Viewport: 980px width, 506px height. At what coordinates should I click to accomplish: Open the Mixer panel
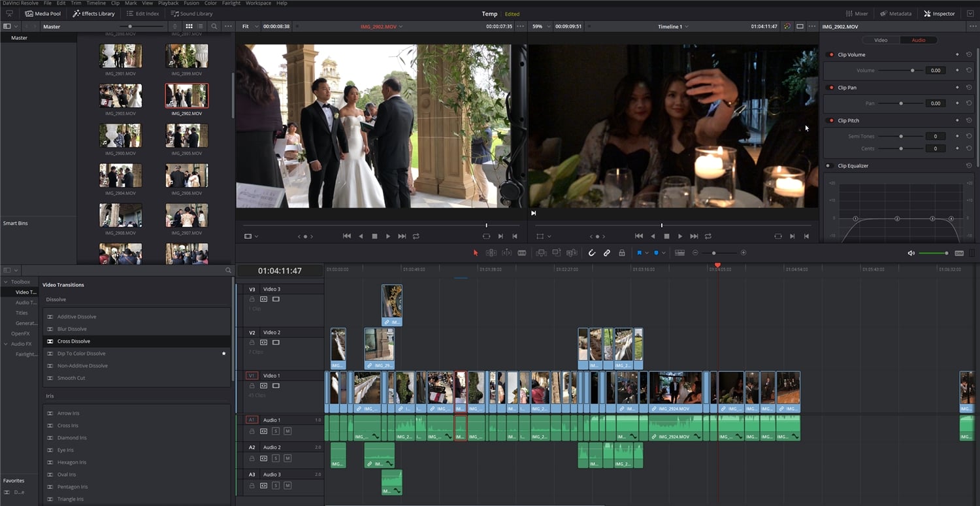coord(857,14)
